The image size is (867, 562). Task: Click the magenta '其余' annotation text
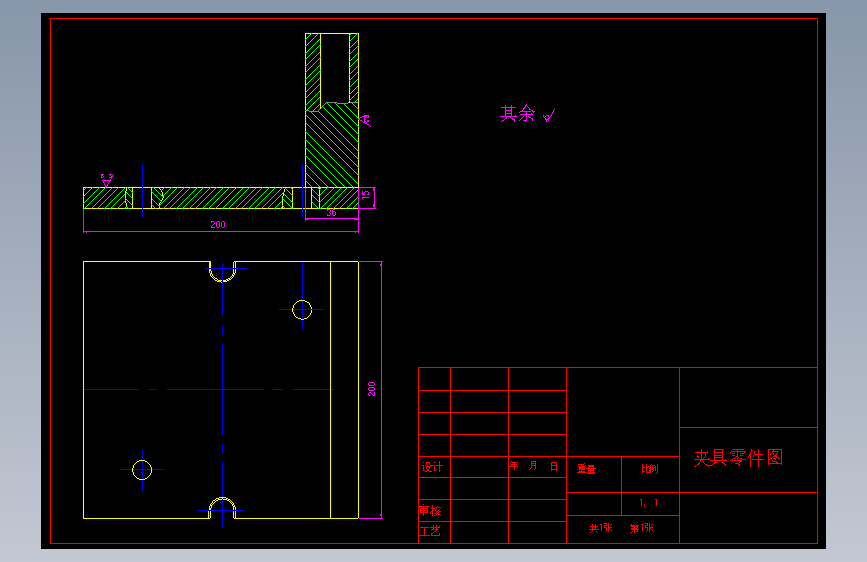pyautogui.click(x=518, y=114)
